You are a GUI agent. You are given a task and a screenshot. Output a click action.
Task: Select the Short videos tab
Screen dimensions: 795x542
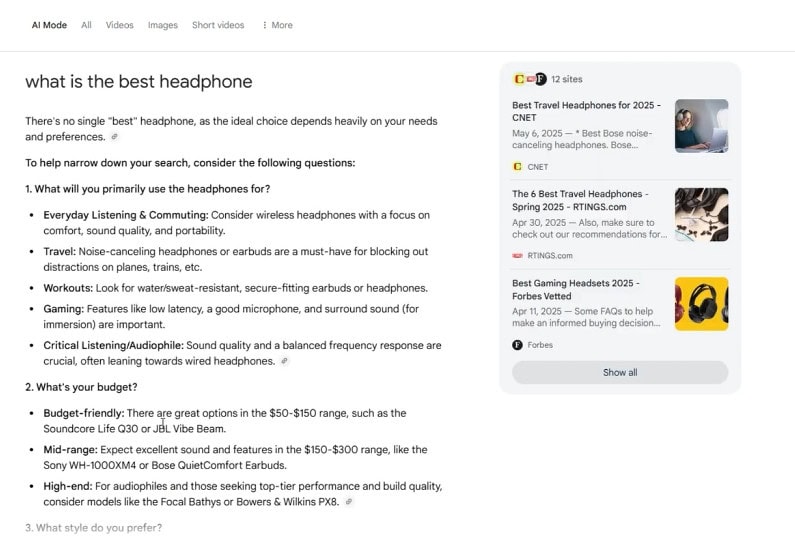coord(218,26)
